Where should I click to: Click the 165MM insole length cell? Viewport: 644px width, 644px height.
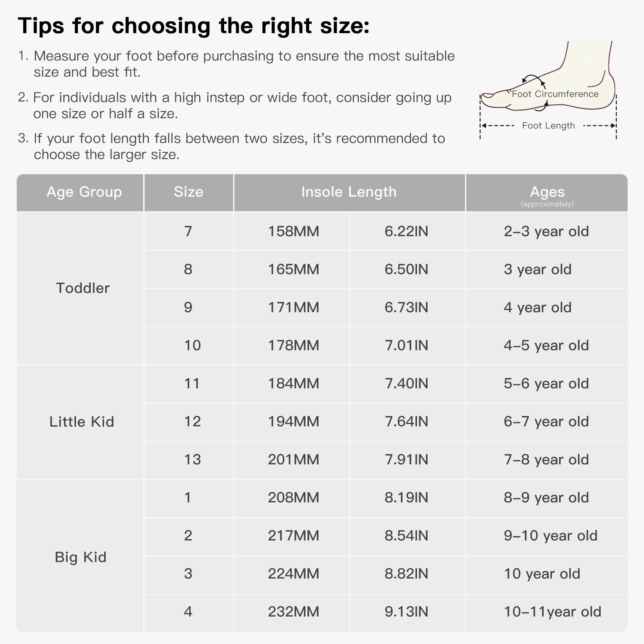pyautogui.click(x=293, y=269)
